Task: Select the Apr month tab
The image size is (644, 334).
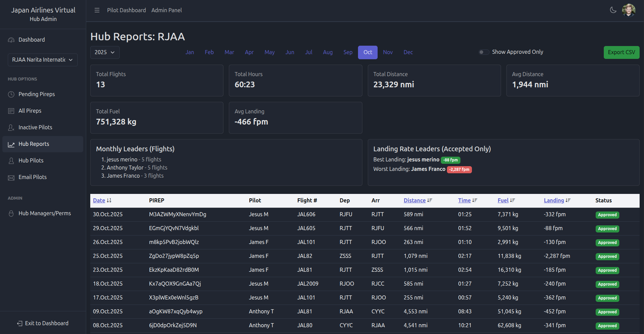Action: click(249, 52)
